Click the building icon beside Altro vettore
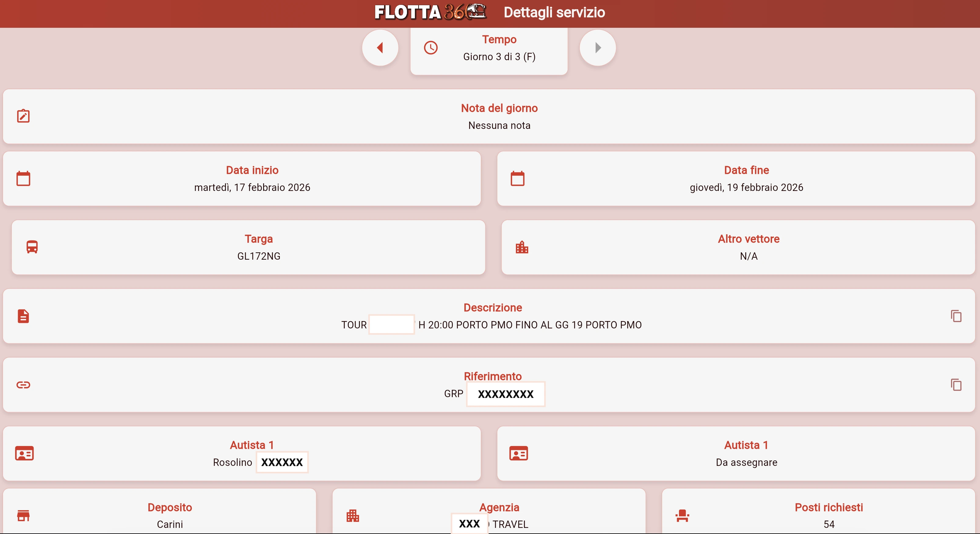Image resolution: width=980 pixels, height=534 pixels. pos(522,247)
